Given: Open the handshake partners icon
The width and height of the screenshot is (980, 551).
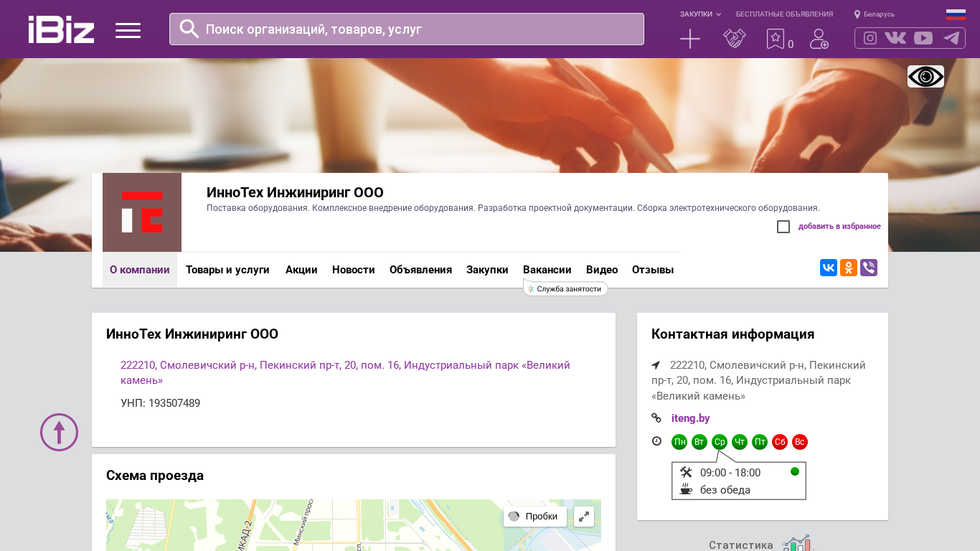Looking at the screenshot, I should [734, 39].
